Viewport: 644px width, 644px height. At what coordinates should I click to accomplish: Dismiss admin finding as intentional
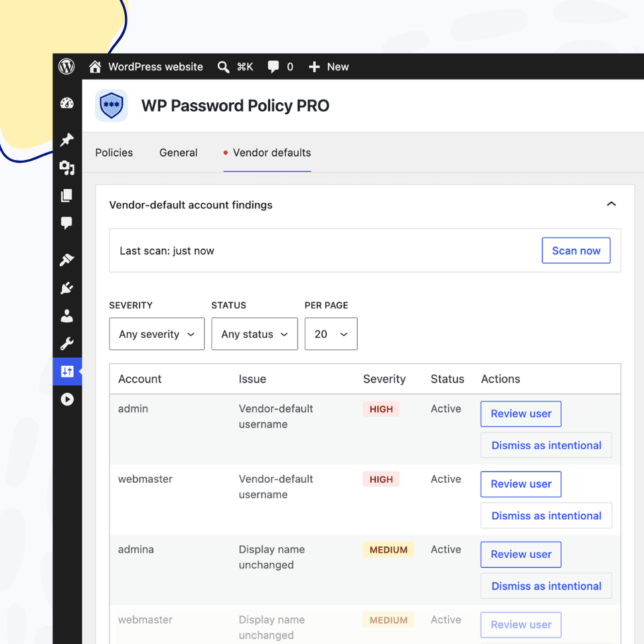pos(546,445)
